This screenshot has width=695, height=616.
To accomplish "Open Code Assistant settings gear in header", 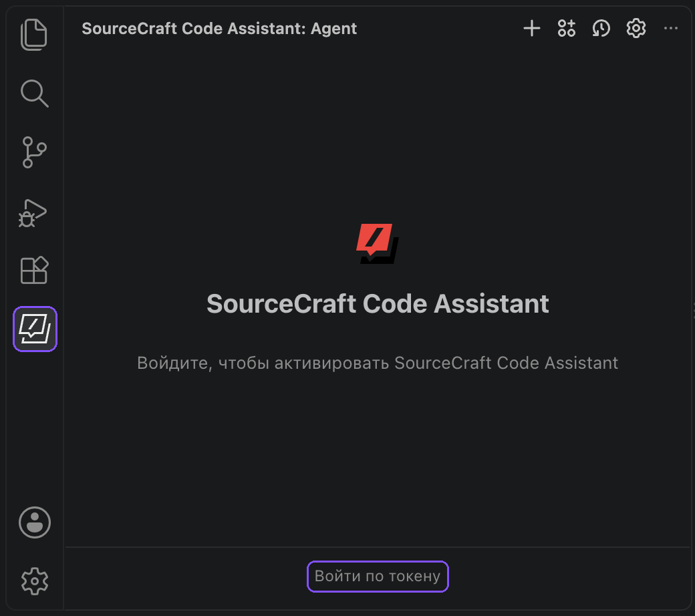I will click(x=636, y=28).
